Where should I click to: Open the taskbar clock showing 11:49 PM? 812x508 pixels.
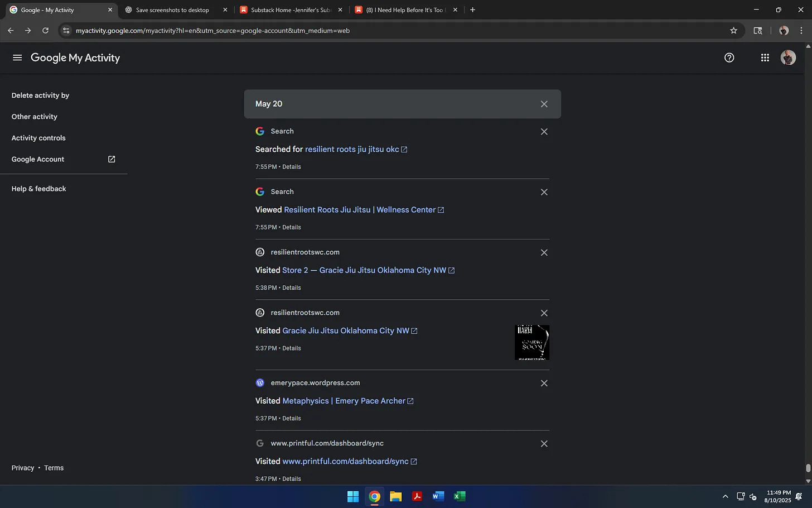(778, 496)
